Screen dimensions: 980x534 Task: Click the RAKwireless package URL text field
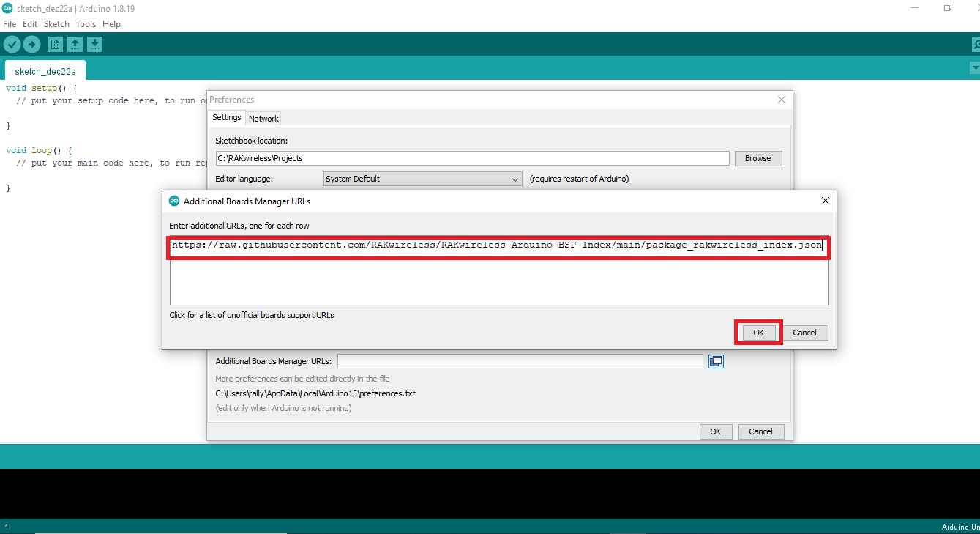point(498,245)
